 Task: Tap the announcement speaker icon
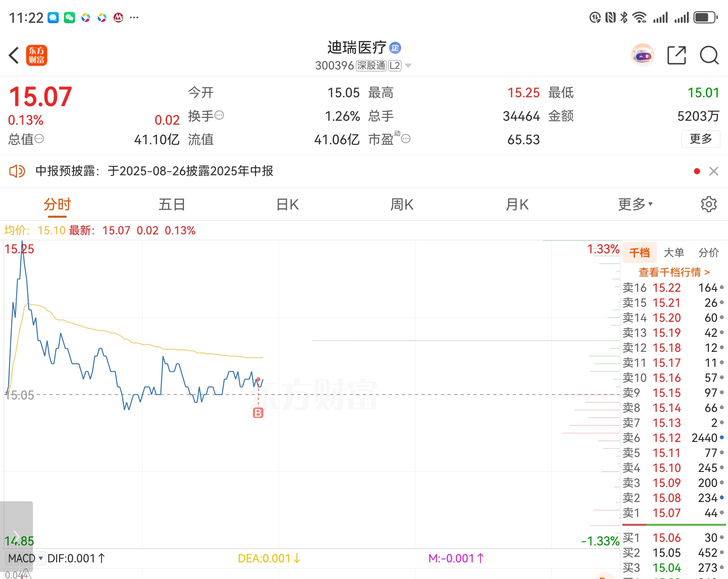17,171
